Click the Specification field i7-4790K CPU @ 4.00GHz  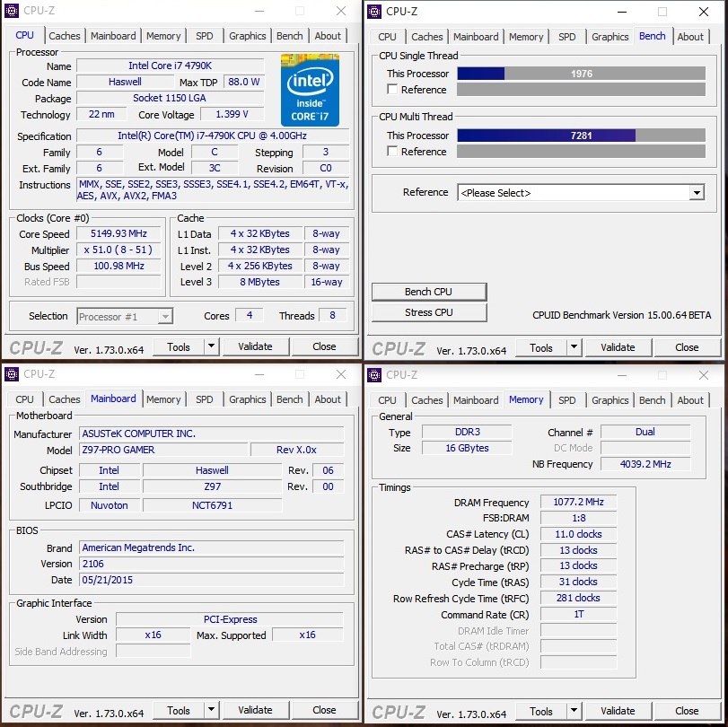[213, 136]
